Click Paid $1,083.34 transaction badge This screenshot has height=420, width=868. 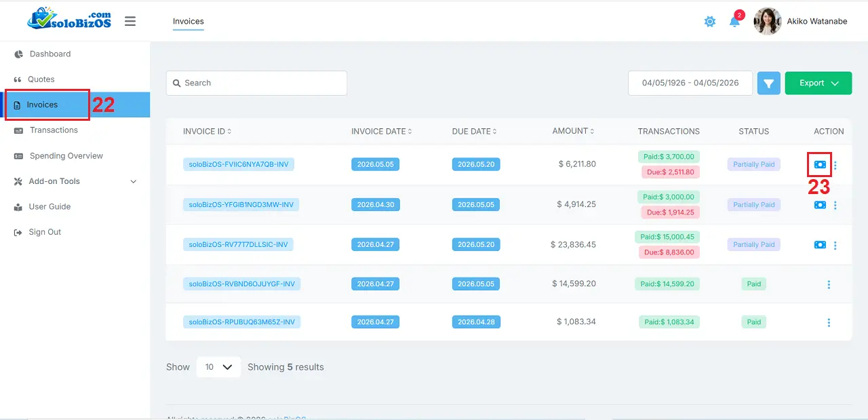(669, 322)
